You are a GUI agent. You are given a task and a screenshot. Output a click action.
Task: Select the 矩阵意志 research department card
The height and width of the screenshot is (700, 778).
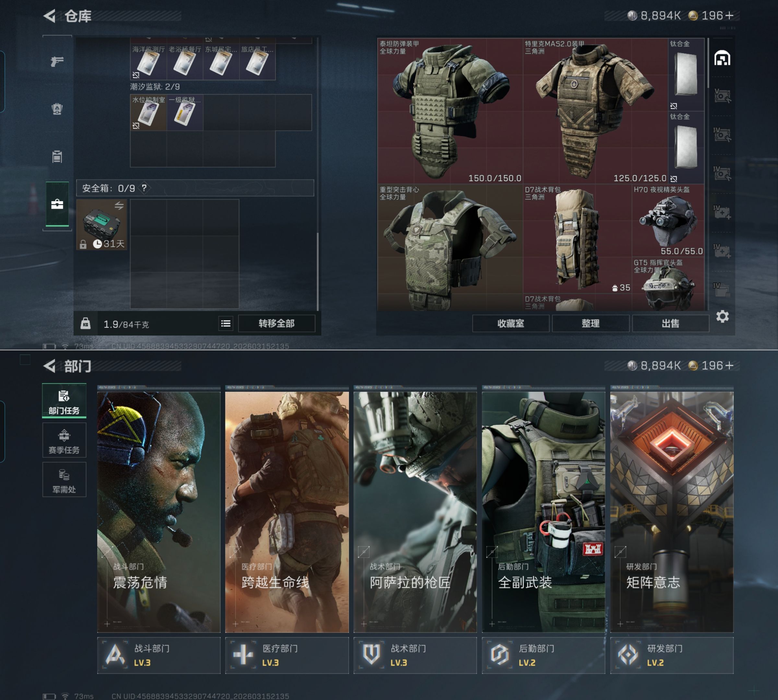[671, 511]
